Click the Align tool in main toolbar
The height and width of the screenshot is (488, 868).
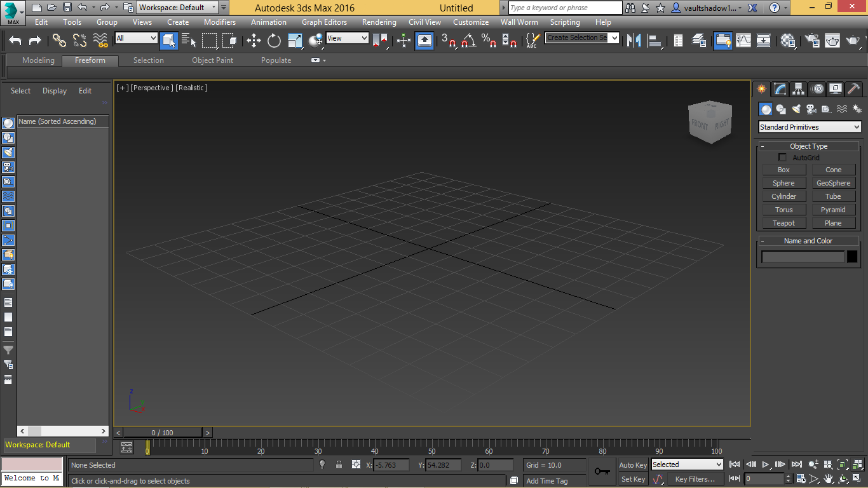pyautogui.click(x=654, y=41)
